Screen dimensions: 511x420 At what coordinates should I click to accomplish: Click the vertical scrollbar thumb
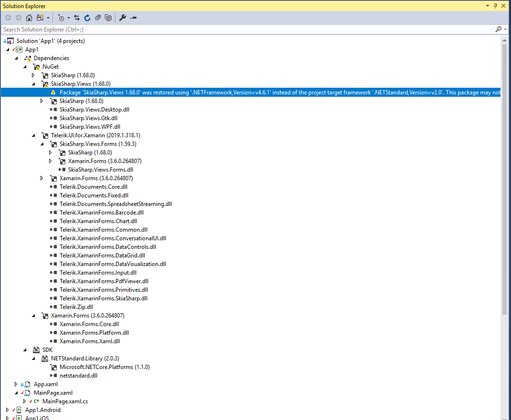tap(504, 179)
